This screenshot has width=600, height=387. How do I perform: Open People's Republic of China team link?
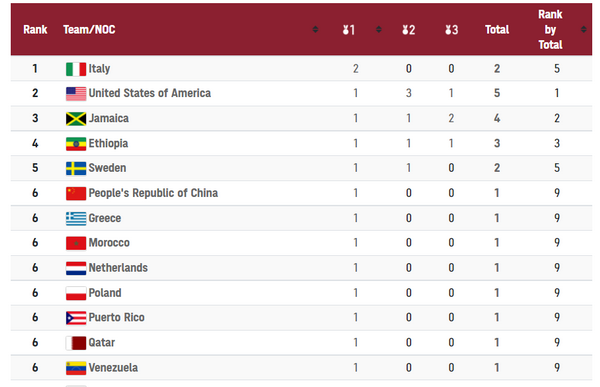point(153,193)
